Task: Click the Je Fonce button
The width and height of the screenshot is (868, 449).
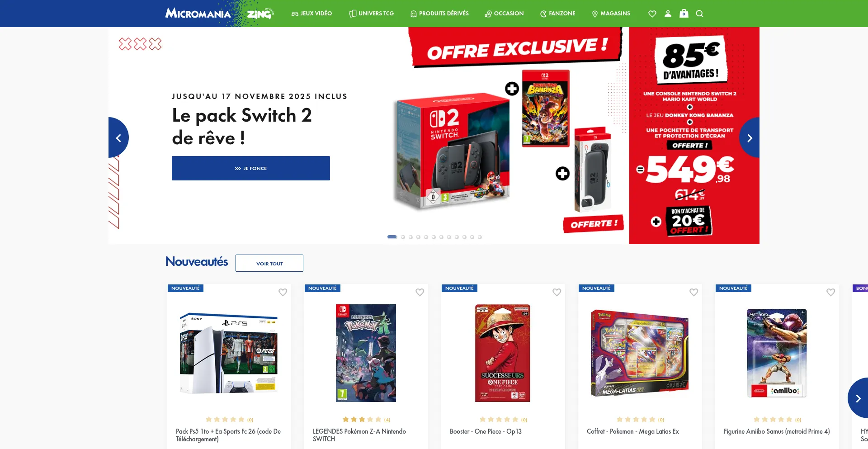Action: (x=251, y=168)
